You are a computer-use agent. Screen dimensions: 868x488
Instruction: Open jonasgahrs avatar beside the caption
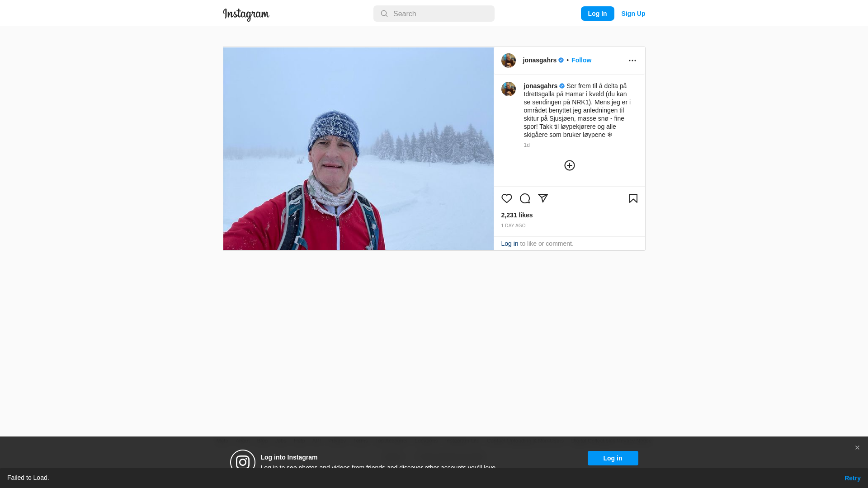pyautogui.click(x=508, y=89)
